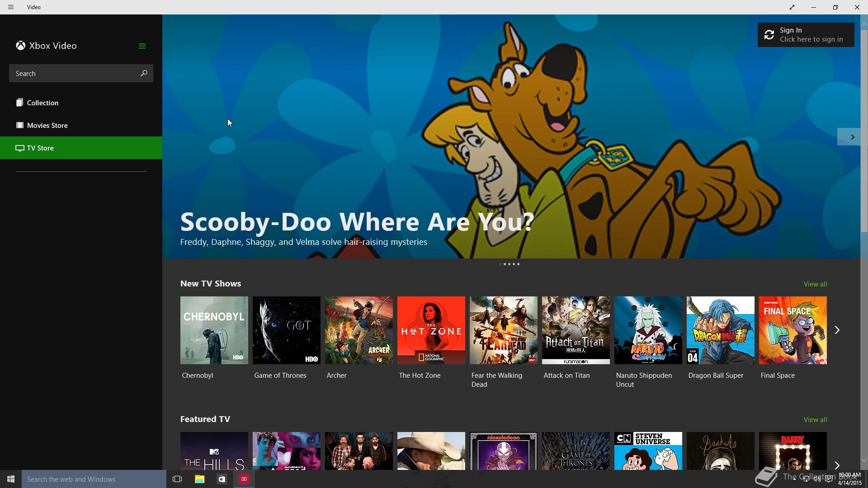Click the 'Chernobyl' title text
The image size is (868, 488).
[x=198, y=375]
